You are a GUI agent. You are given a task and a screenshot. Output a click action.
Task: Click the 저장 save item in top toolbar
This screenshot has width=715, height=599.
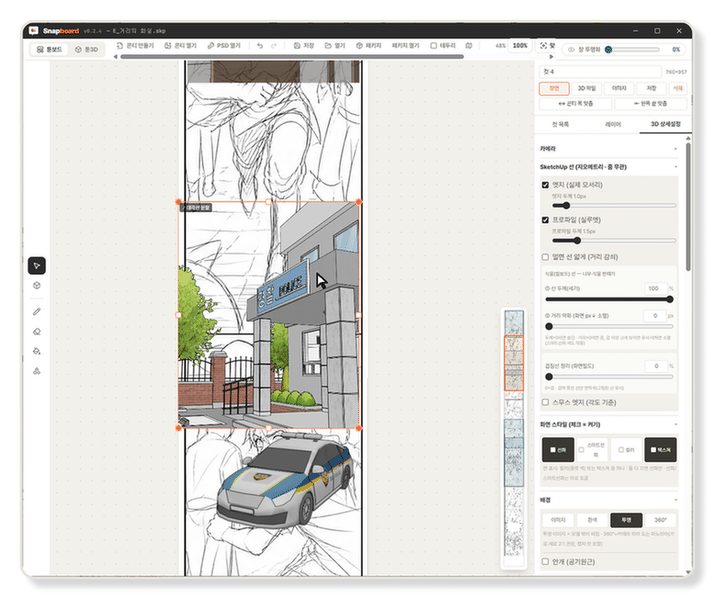(304, 46)
